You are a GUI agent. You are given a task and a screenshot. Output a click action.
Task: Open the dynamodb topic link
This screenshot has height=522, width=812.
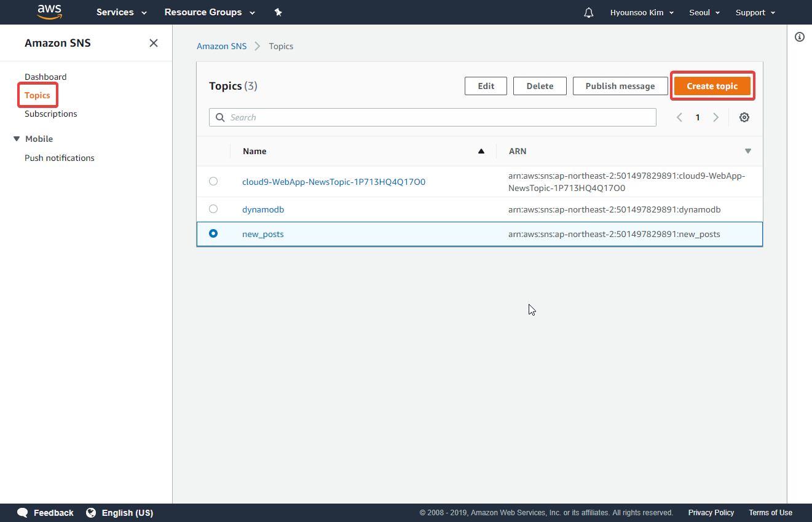tap(263, 209)
